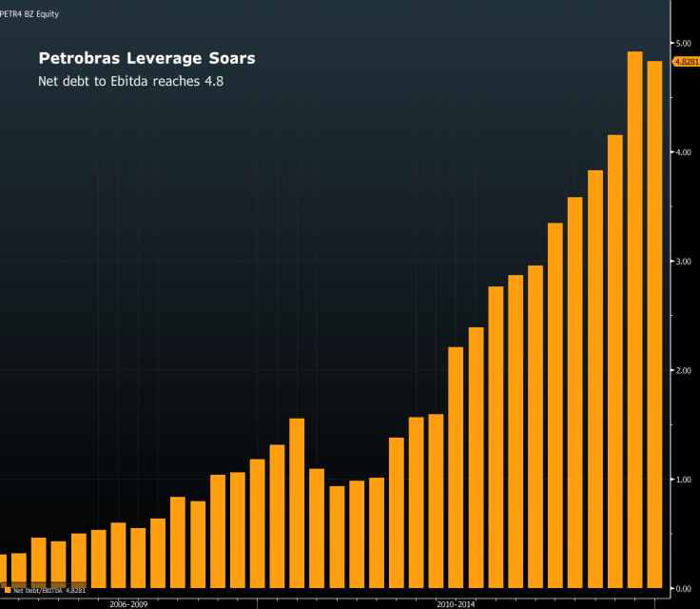Select the Net Debt/EBITDA legend label
The image size is (700, 609).
(x=49, y=590)
